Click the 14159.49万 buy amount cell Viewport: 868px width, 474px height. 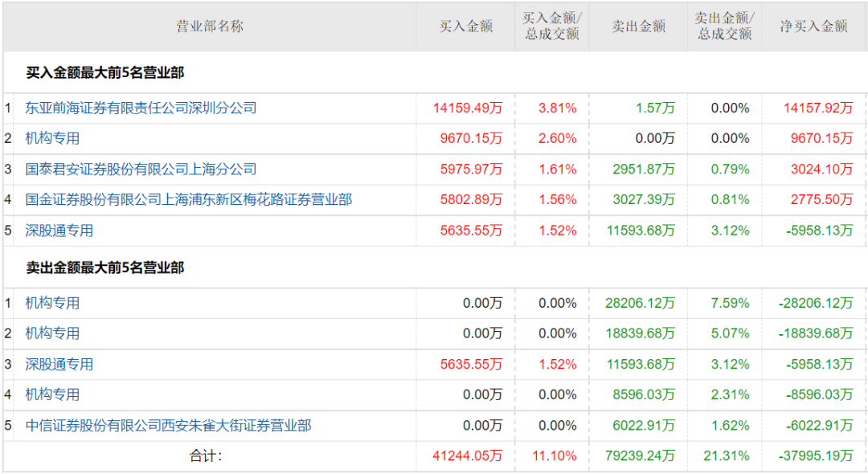[468, 108]
